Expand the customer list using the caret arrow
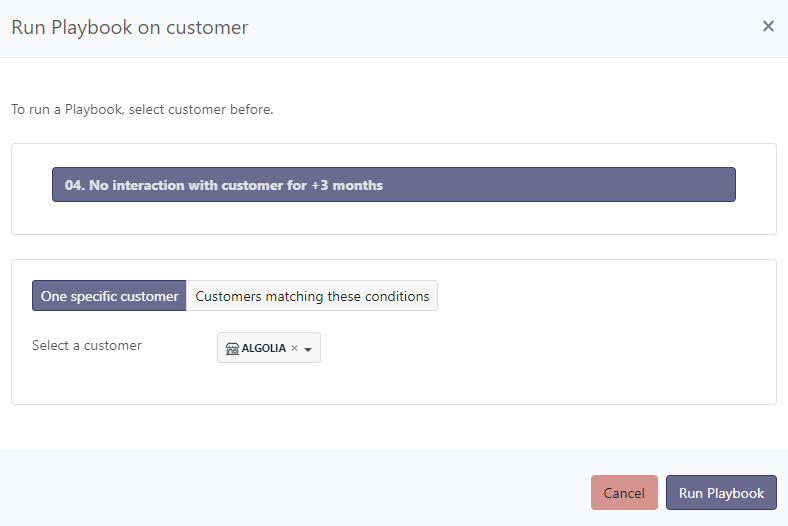 pos(308,349)
